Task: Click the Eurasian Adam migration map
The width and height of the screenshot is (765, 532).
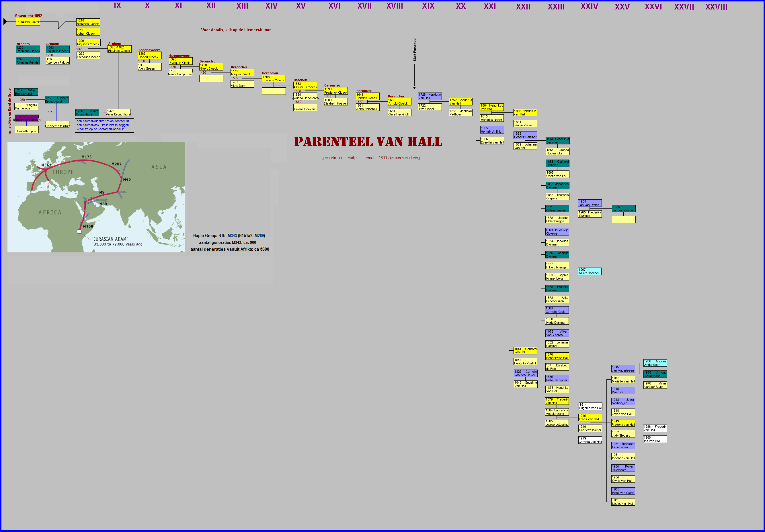Action: tap(96, 197)
